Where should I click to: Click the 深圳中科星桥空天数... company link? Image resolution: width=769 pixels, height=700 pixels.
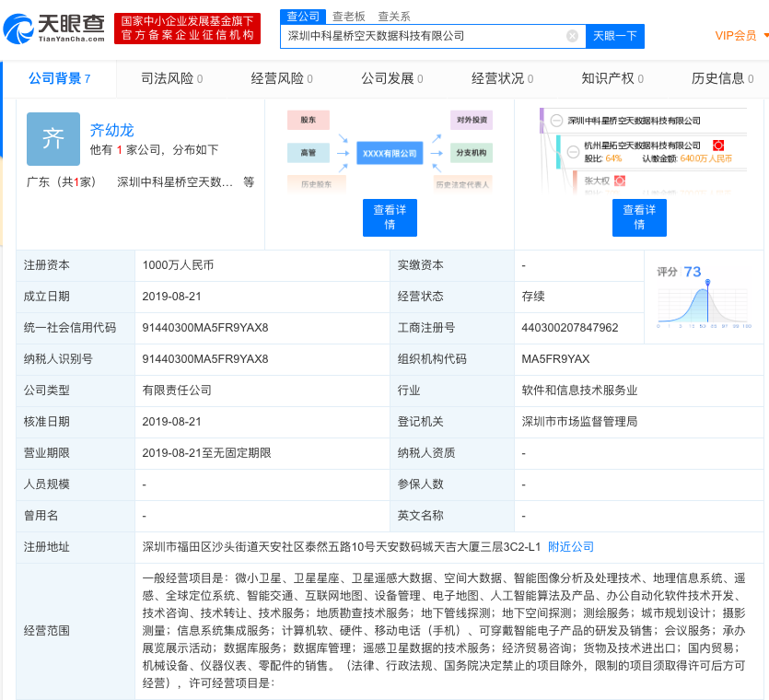tap(175, 182)
